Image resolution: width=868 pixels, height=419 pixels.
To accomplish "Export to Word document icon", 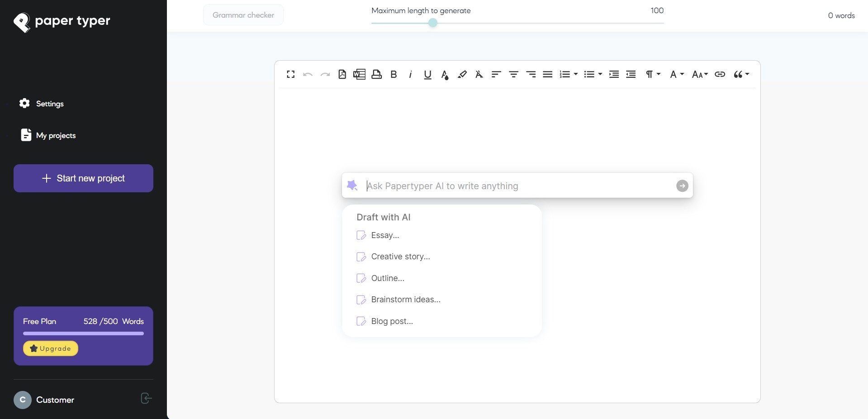I will [x=359, y=74].
